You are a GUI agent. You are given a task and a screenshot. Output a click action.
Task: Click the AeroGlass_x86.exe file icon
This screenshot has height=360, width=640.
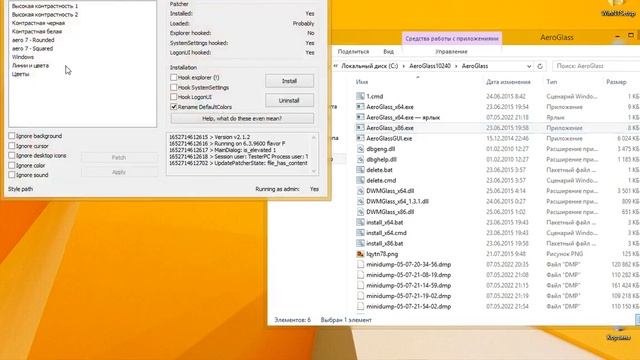[360, 128]
